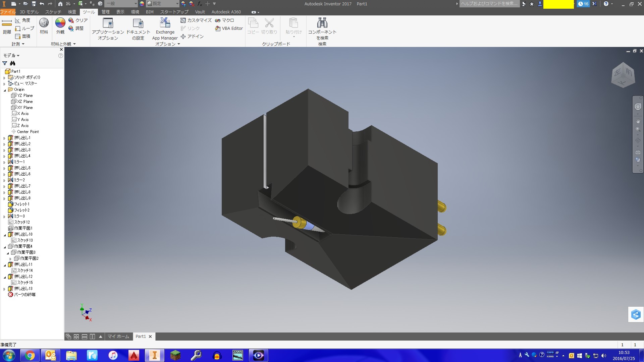Click the filter icon in model browser
This screenshot has width=644, height=362.
pos(5,63)
